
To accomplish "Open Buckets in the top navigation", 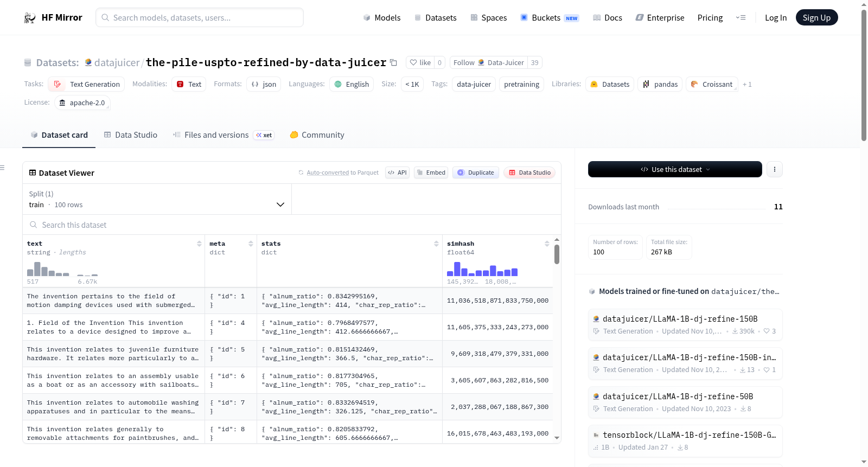I will (x=550, y=18).
